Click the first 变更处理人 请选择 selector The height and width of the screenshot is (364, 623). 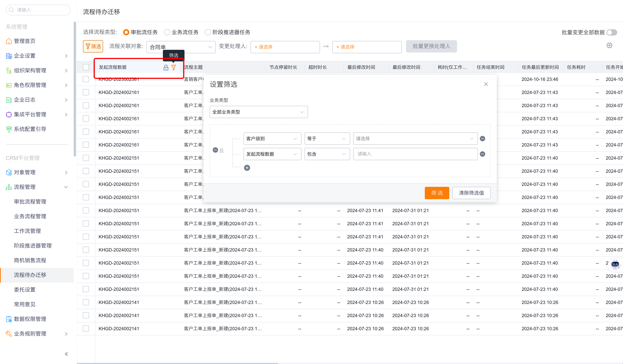tap(285, 47)
